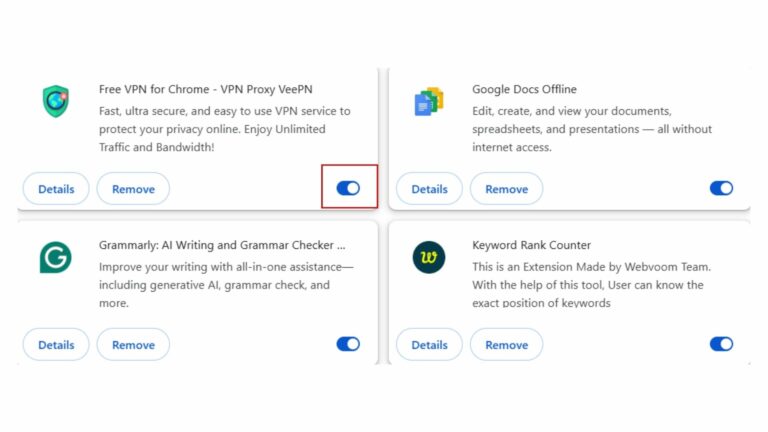Click the Google Docs Offline title text
The height and width of the screenshot is (432, 768).
pos(524,89)
